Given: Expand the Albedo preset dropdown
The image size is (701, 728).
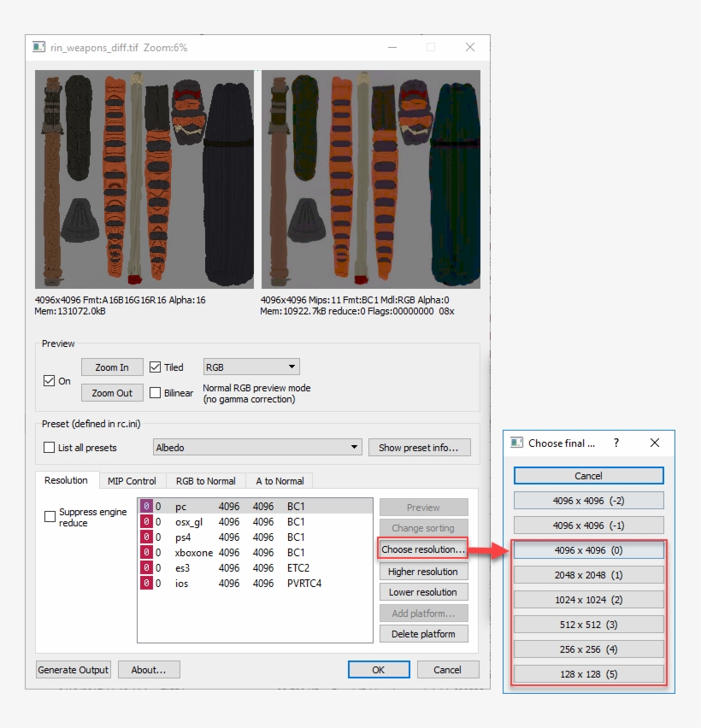Looking at the screenshot, I should pyautogui.click(x=256, y=448).
